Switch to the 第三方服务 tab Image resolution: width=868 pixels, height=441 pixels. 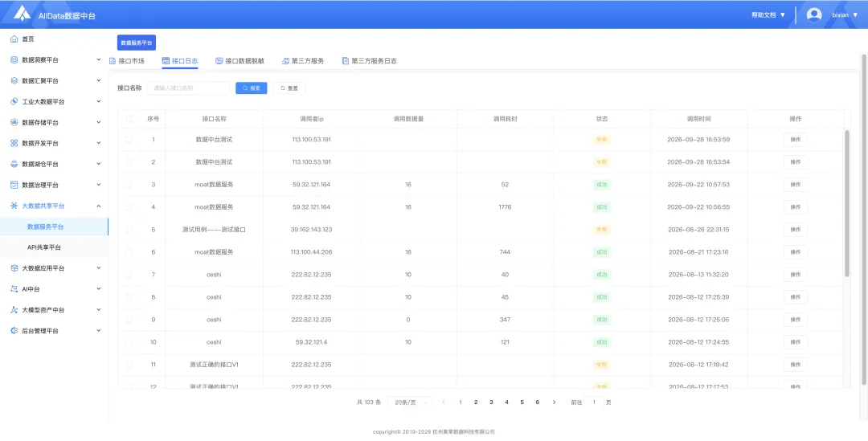click(x=303, y=61)
